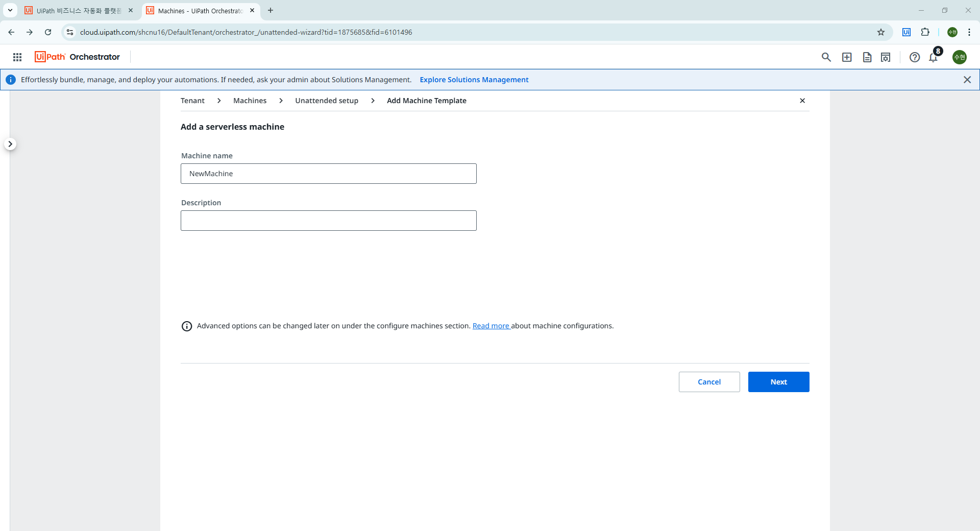View site information icon in address bar
The width and height of the screenshot is (980, 531).
(x=70, y=32)
